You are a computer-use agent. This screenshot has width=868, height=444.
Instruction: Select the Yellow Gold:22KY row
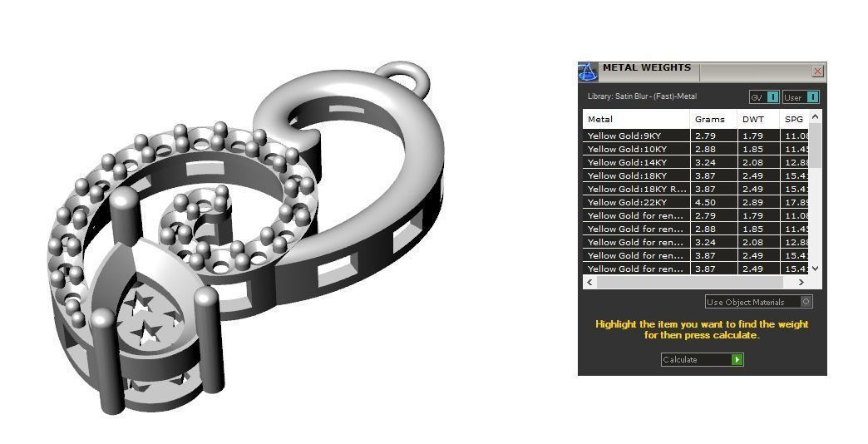(x=696, y=202)
